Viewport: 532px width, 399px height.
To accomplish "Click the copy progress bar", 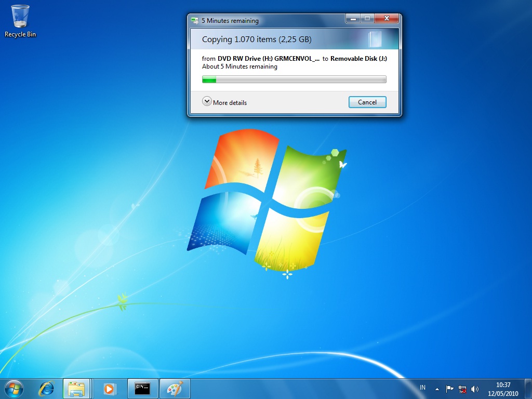I will pos(294,79).
